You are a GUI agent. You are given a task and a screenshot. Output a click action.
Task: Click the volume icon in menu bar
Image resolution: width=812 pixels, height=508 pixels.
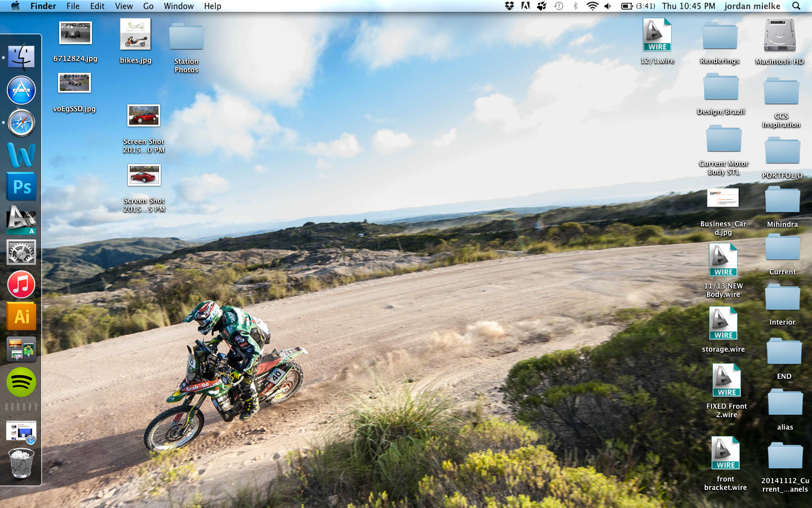pos(608,6)
